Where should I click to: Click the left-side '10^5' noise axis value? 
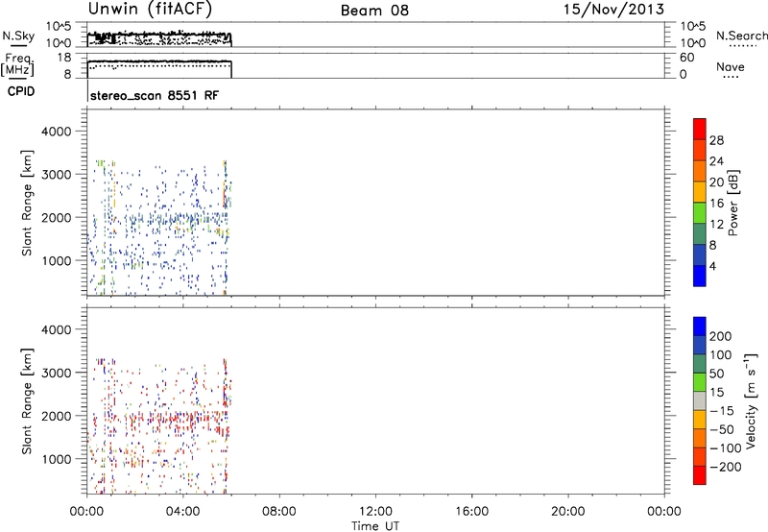click(x=59, y=26)
